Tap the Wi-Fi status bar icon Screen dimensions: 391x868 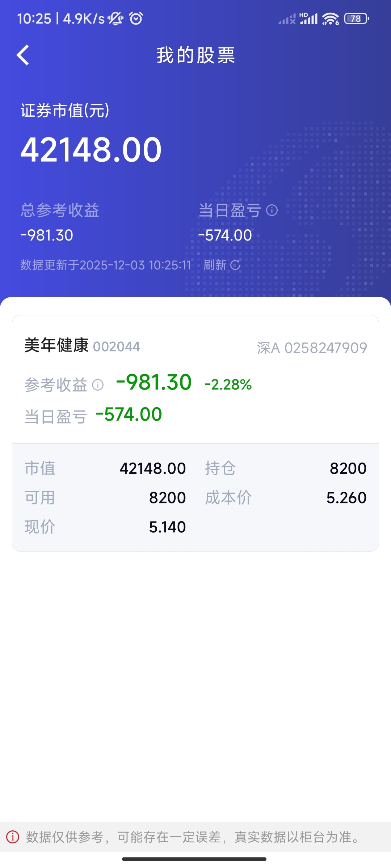331,18
